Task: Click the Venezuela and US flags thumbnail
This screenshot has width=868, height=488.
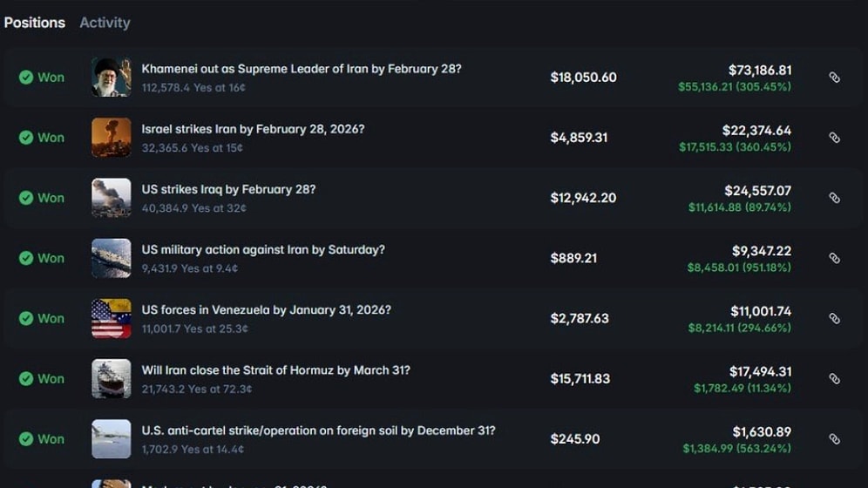Action: [x=112, y=318]
